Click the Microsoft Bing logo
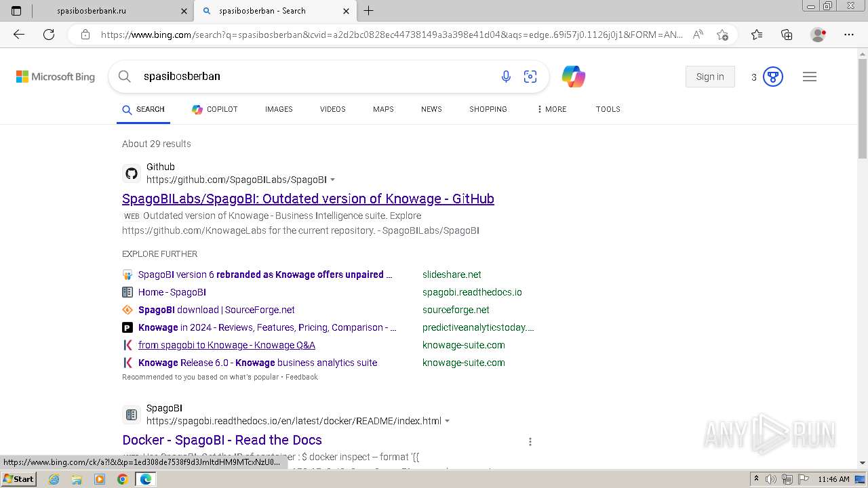 click(x=56, y=77)
